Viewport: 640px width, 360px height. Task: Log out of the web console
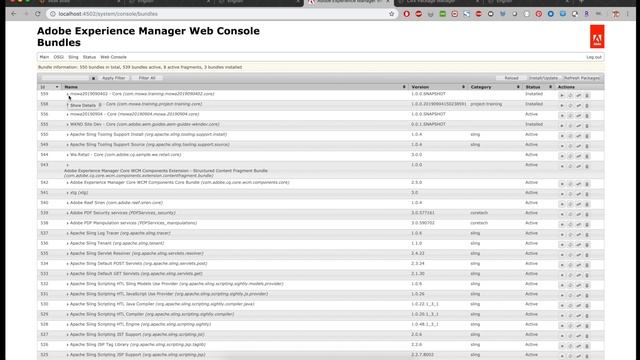tap(594, 57)
